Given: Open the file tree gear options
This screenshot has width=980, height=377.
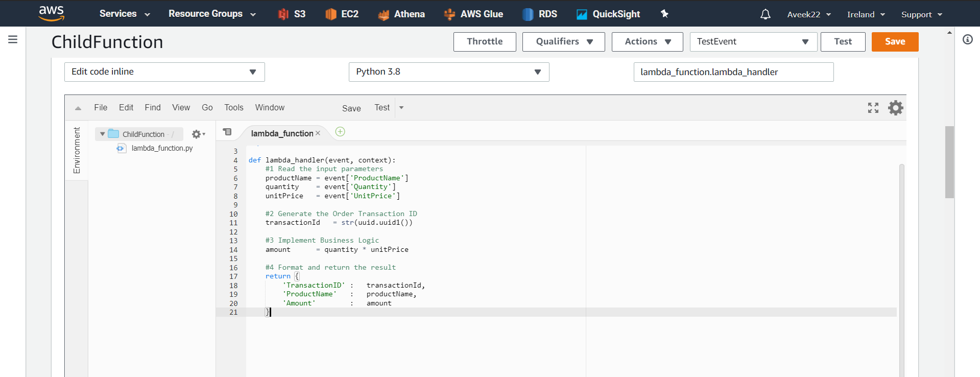Looking at the screenshot, I should point(198,134).
